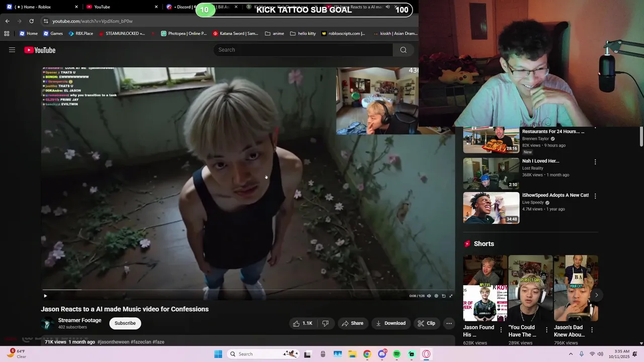This screenshot has height=362, width=644.
Task: Open Spotify from the taskbar
Action: coord(396,354)
